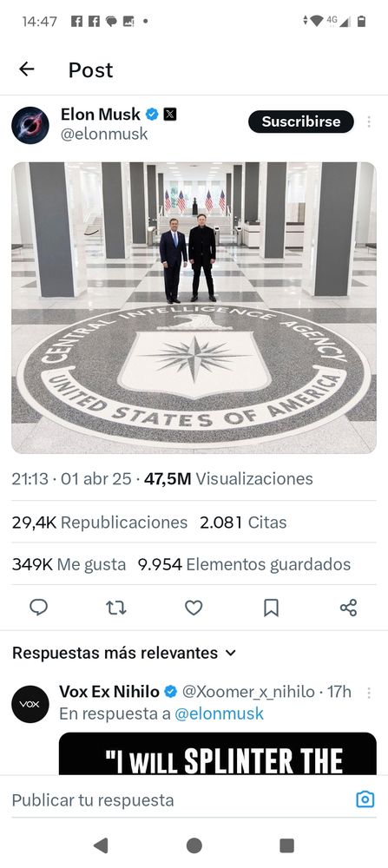
Task: View the 349K Me gusta list
Action: 69,564
